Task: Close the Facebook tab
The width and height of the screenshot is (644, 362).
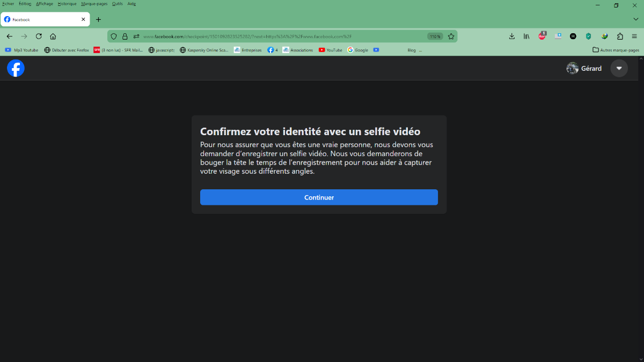Action: 83,19
